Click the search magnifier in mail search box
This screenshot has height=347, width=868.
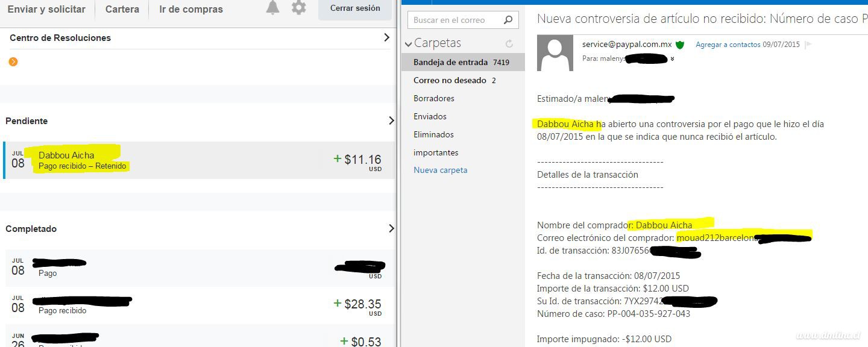pyautogui.click(x=508, y=20)
